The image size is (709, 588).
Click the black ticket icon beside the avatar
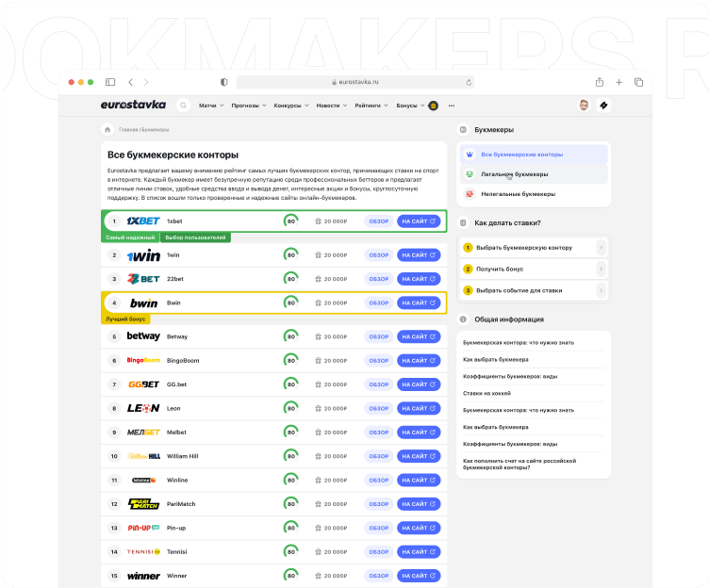point(604,106)
